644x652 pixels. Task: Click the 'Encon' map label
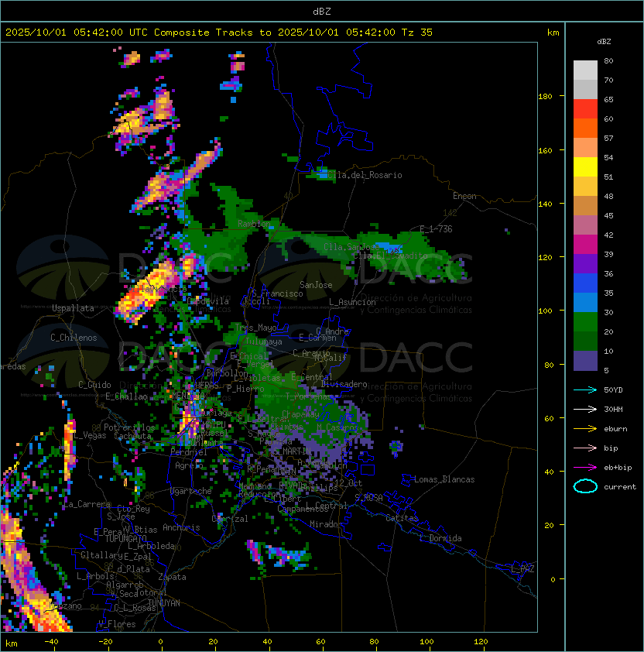point(464,196)
